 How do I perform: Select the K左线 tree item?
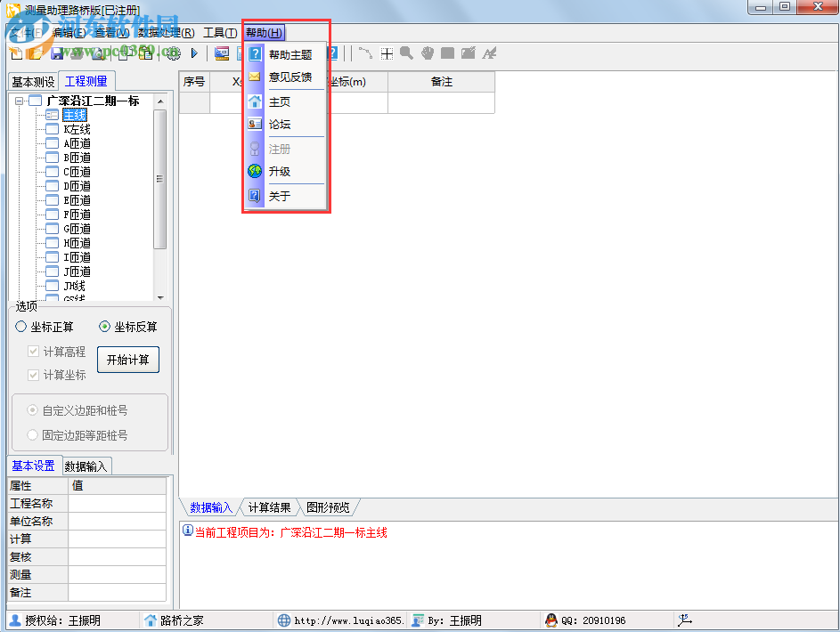[x=77, y=129]
